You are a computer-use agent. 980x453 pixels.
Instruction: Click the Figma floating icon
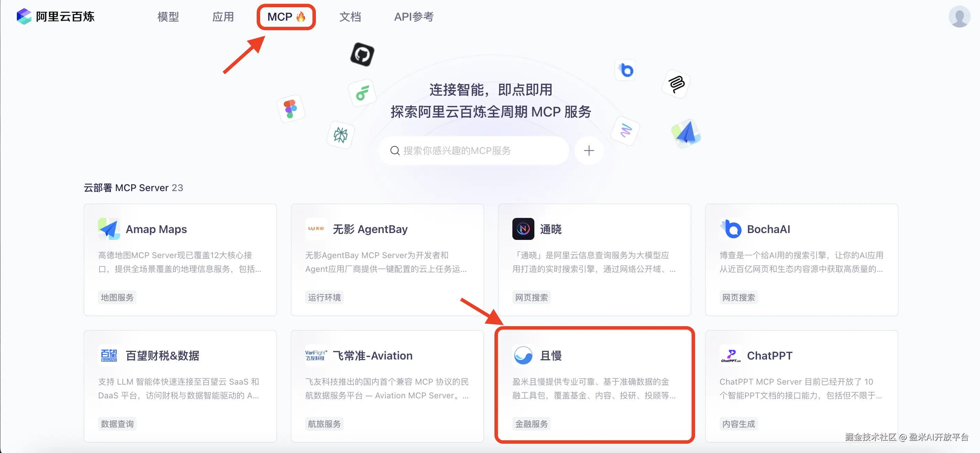(x=291, y=108)
